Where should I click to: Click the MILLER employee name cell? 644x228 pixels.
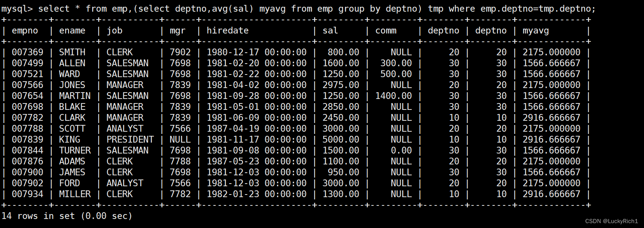click(74, 194)
